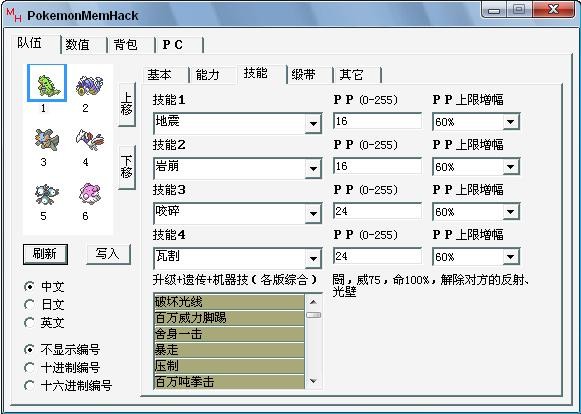Switch to the PC tab
Viewport: 581px width, 414px height.
point(179,45)
